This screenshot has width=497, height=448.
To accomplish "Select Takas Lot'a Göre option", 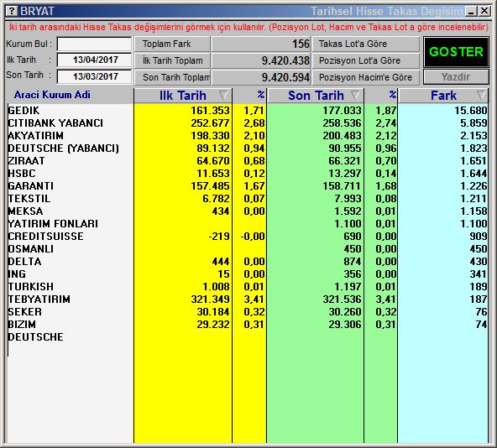I will click(366, 44).
